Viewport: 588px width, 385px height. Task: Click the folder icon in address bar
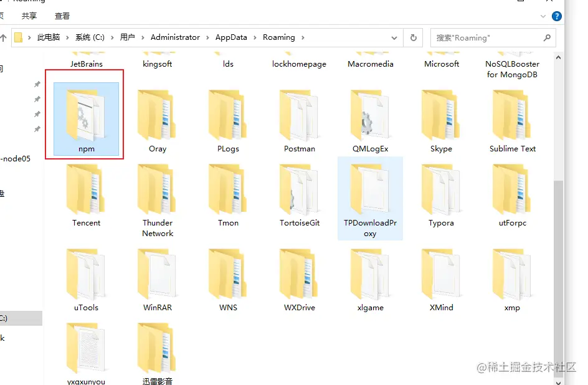point(19,37)
